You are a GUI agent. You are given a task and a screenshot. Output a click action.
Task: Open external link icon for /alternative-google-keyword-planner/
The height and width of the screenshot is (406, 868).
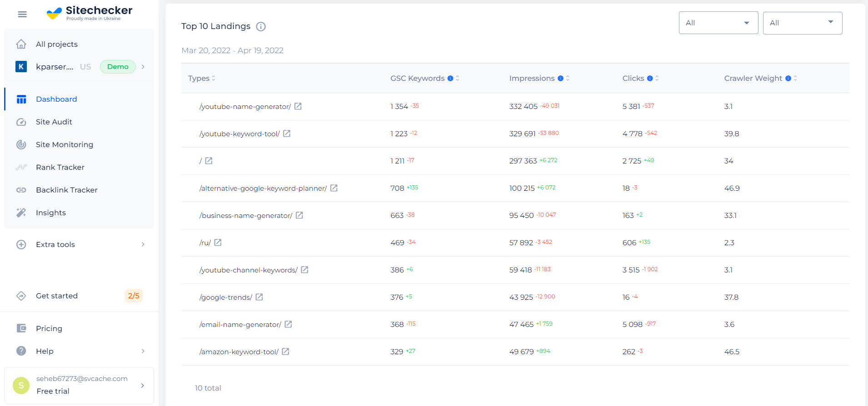(334, 188)
